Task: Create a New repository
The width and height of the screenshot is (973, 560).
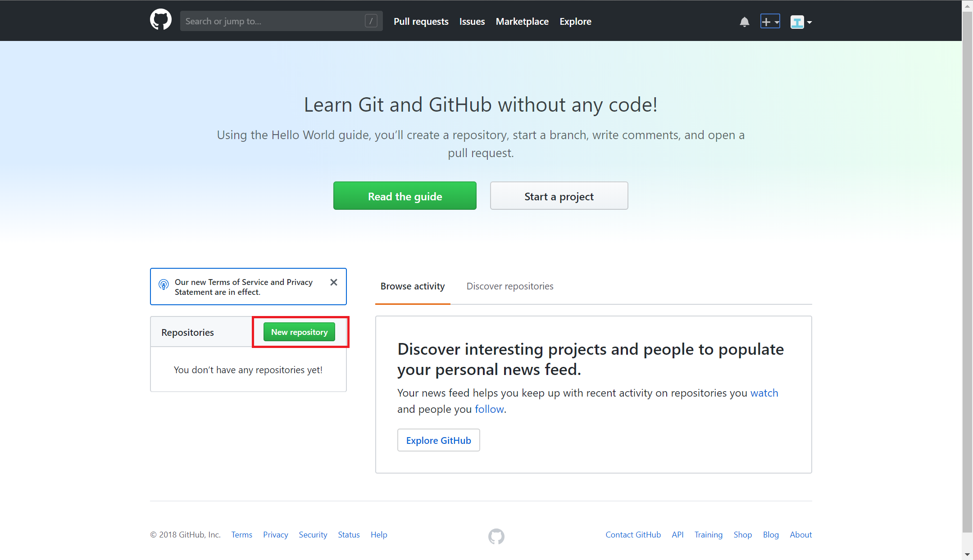Action: click(299, 332)
